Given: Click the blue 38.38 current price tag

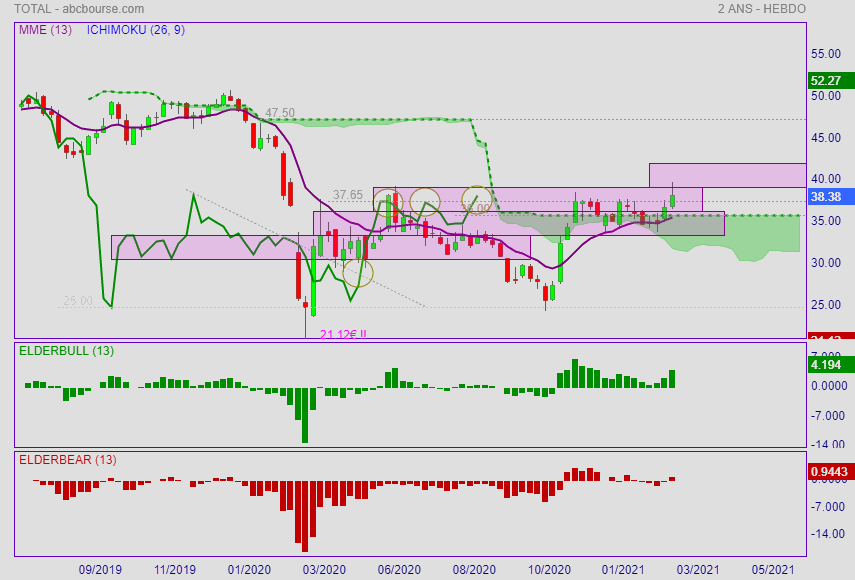Looking at the screenshot, I should click(x=831, y=197).
